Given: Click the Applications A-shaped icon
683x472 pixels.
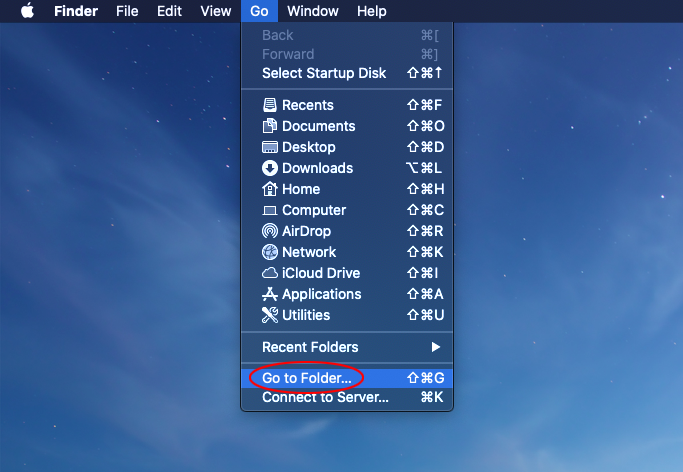Looking at the screenshot, I should tap(270, 294).
